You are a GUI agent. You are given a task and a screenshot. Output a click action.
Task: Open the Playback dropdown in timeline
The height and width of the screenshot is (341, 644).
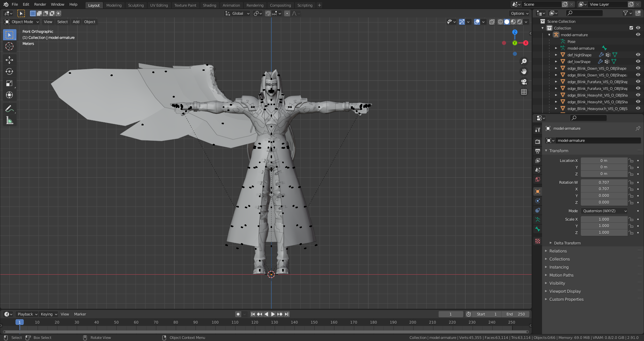pyautogui.click(x=27, y=314)
